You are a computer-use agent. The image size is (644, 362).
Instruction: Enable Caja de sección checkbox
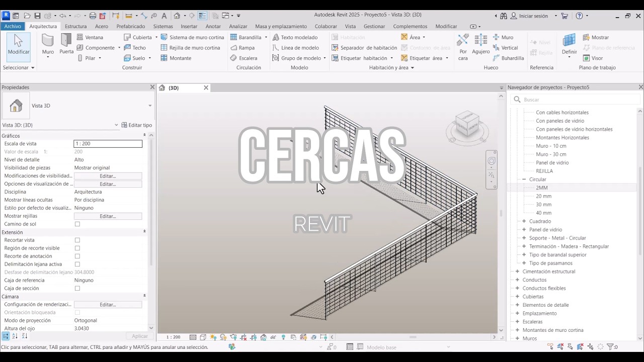[77, 289]
